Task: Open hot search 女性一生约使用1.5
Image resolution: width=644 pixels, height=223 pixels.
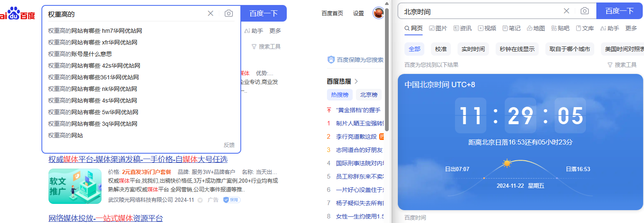Action: click(x=360, y=216)
